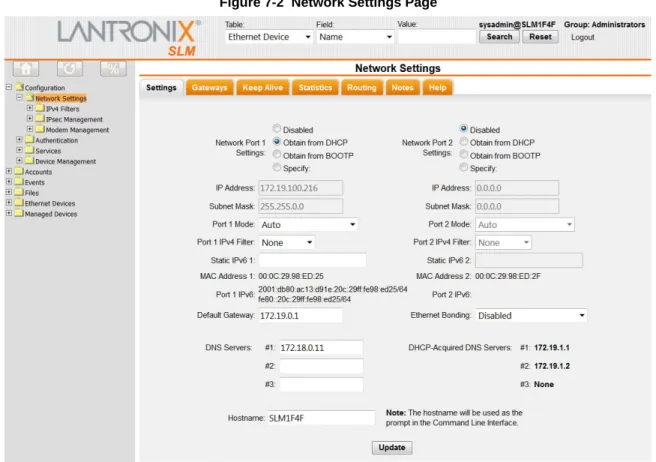Click the Ethernet Devices folder icon
Screen dimensions: 656x462
(19, 203)
